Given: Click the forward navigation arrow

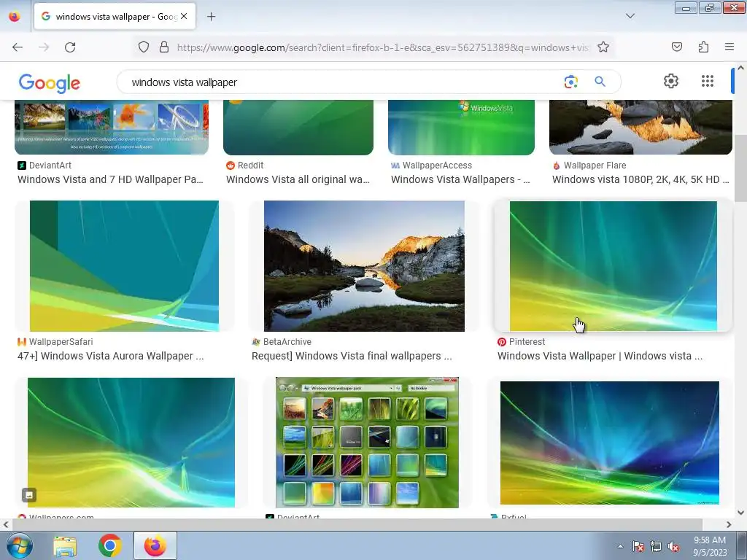Looking at the screenshot, I should [x=44, y=47].
